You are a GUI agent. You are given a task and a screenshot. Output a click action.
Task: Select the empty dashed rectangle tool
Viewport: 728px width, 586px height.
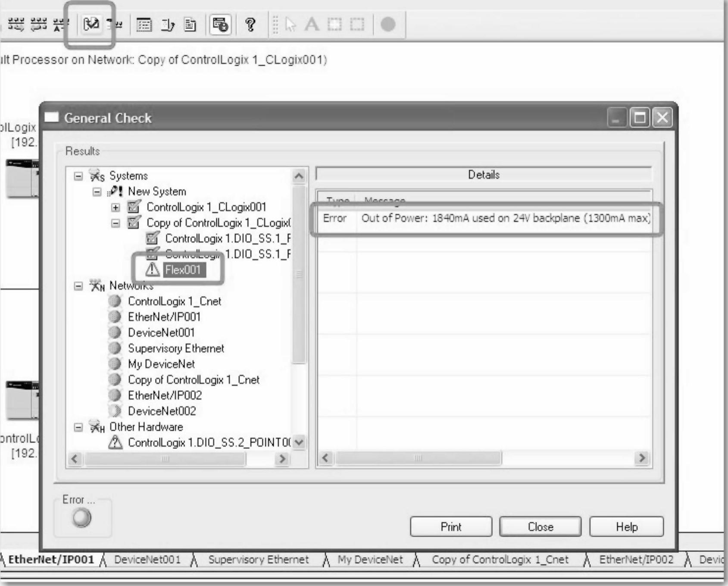coord(357,24)
